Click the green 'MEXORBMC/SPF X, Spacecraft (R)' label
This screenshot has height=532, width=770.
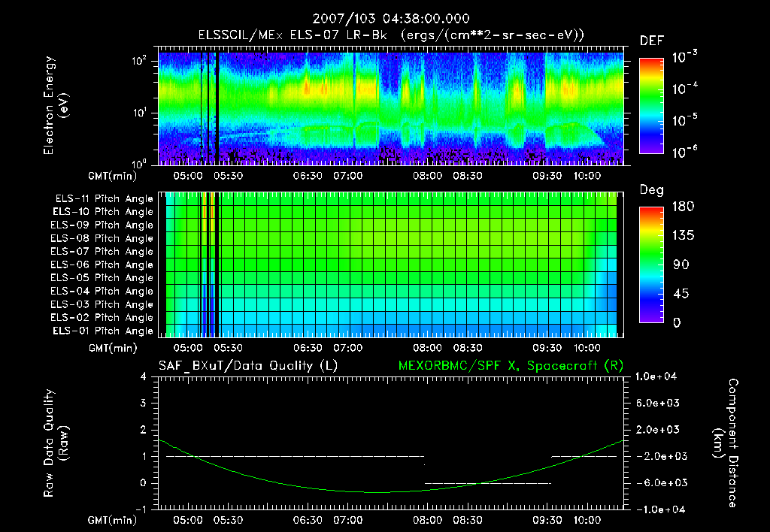pyautogui.click(x=511, y=366)
